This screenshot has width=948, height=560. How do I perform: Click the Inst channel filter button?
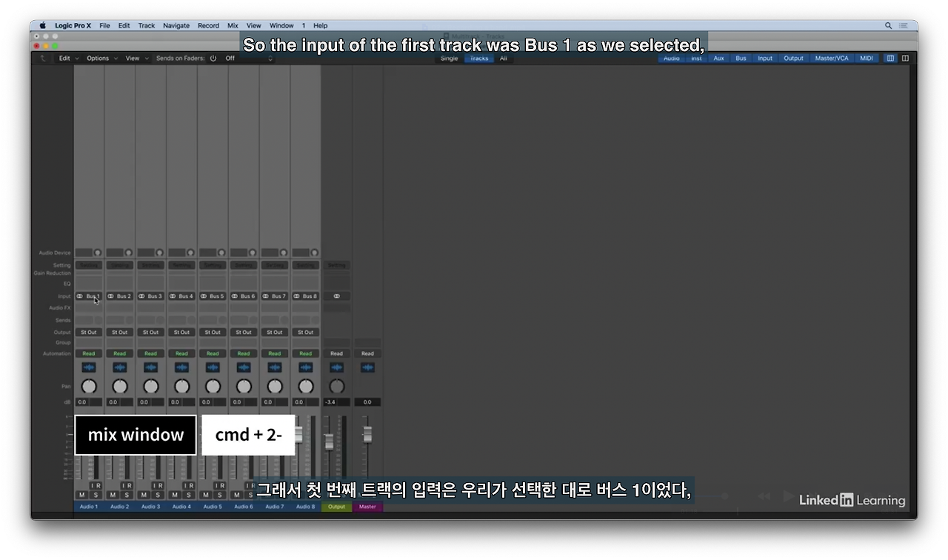click(x=697, y=59)
